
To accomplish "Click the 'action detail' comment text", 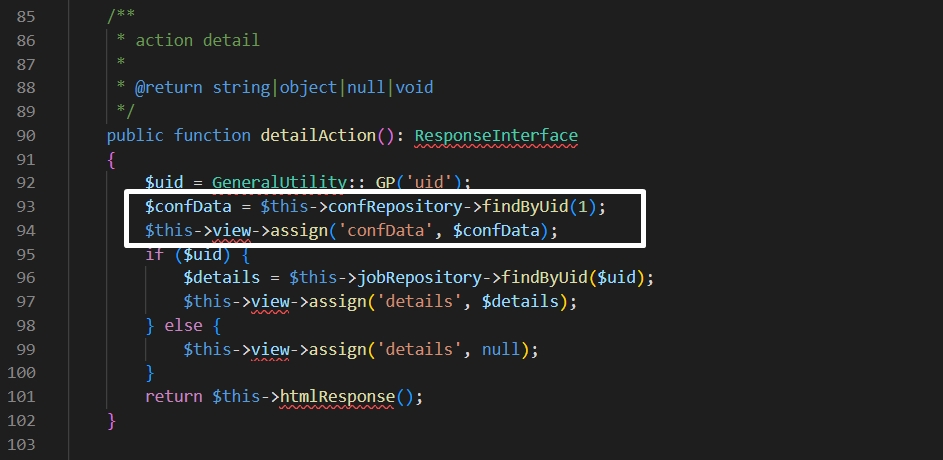I will pos(197,40).
